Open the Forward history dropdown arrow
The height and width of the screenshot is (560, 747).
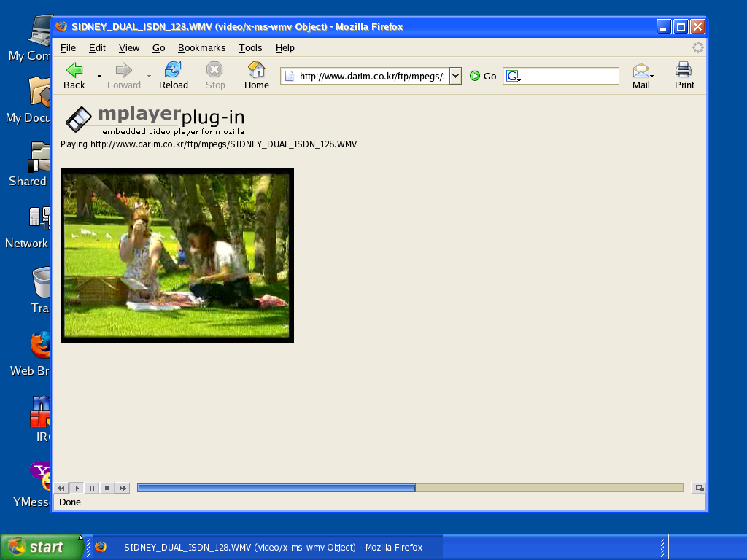coord(149,76)
